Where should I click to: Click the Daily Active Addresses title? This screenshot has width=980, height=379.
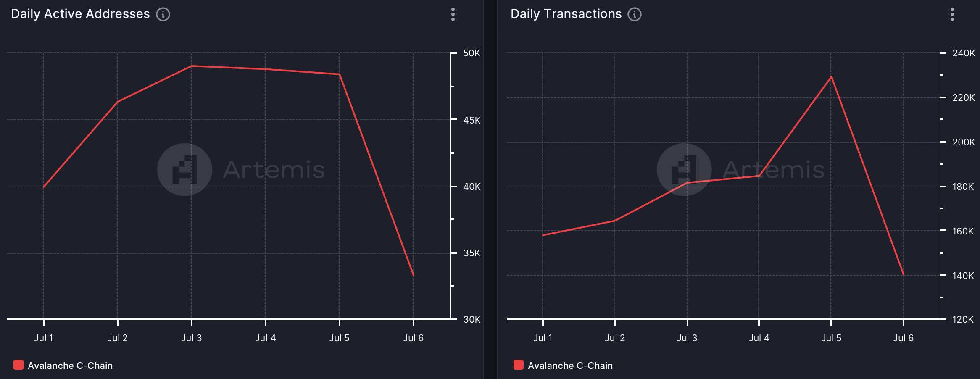(80, 14)
